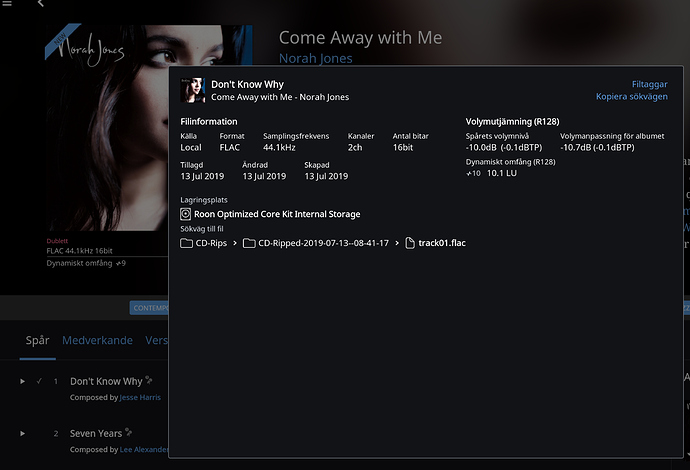Screen dimensions: 690x470
Task: Open the Norah Jones artist link
Action: 316,59
